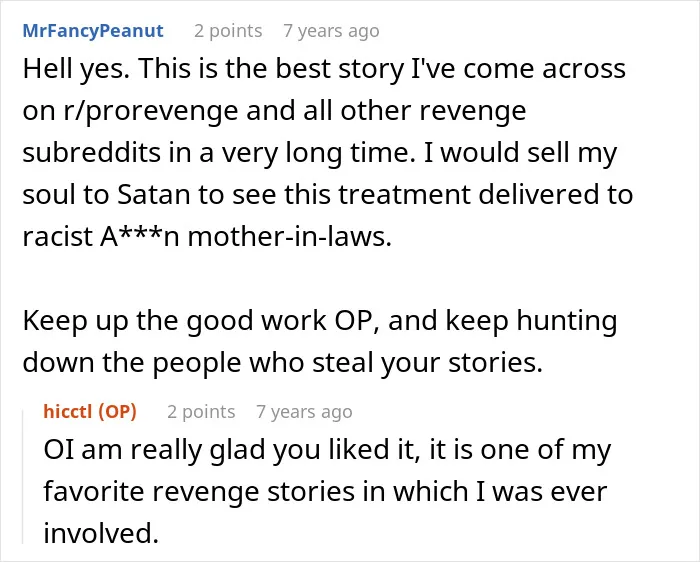Click the 2 points score on hicctl's reply
Image resolution: width=700 pixels, height=562 pixels.
[201, 412]
